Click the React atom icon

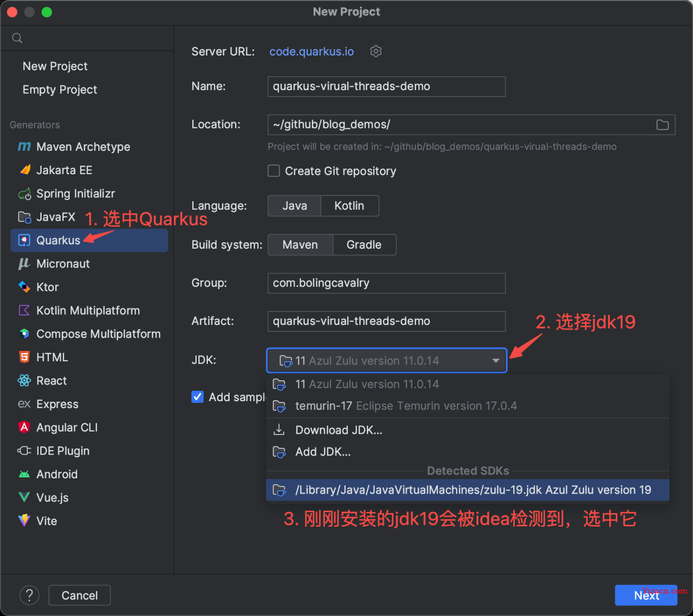pyautogui.click(x=24, y=380)
